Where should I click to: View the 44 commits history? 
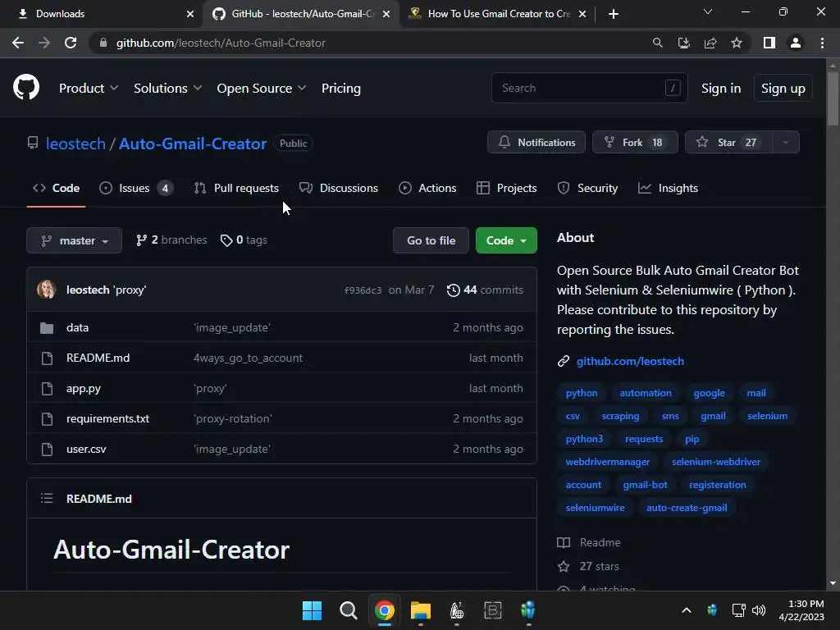(x=486, y=290)
